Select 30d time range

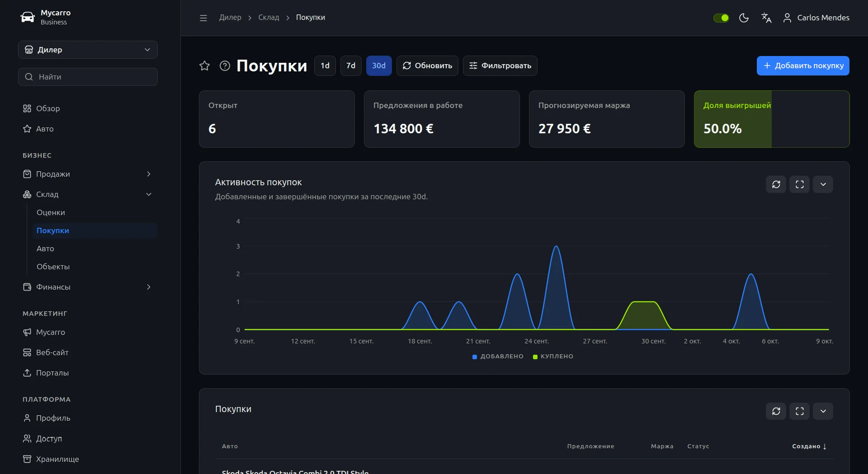tap(379, 66)
